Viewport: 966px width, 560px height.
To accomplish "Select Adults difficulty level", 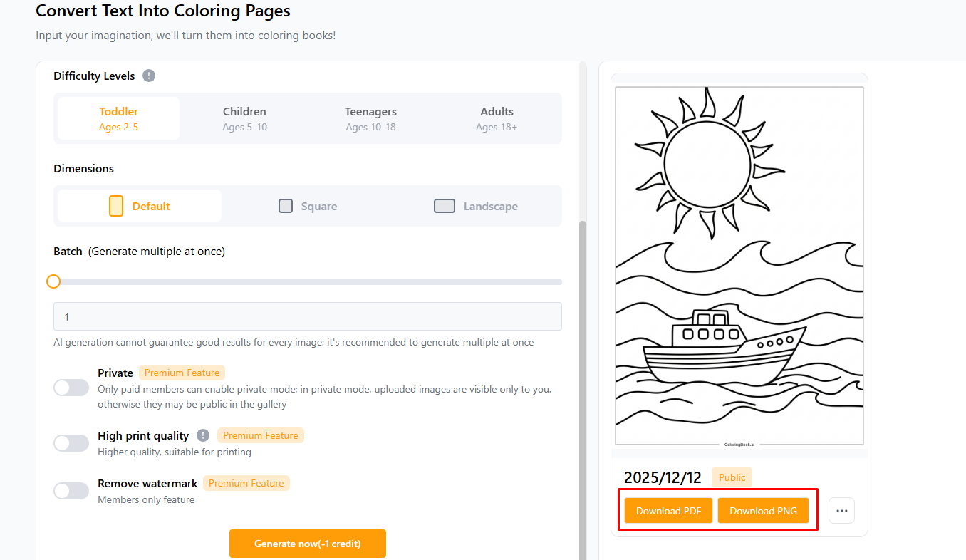I will (x=497, y=118).
